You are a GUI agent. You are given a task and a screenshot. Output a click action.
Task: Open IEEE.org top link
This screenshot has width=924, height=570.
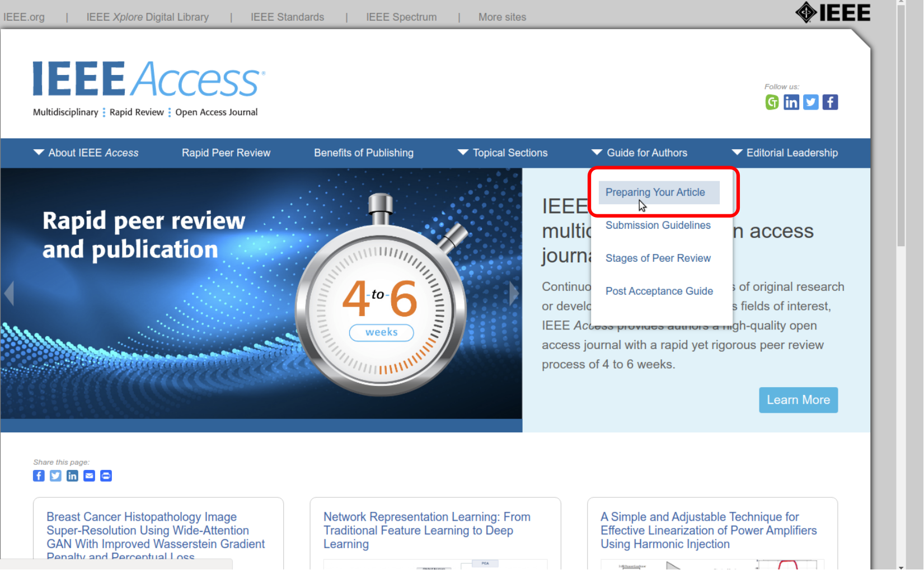[24, 17]
